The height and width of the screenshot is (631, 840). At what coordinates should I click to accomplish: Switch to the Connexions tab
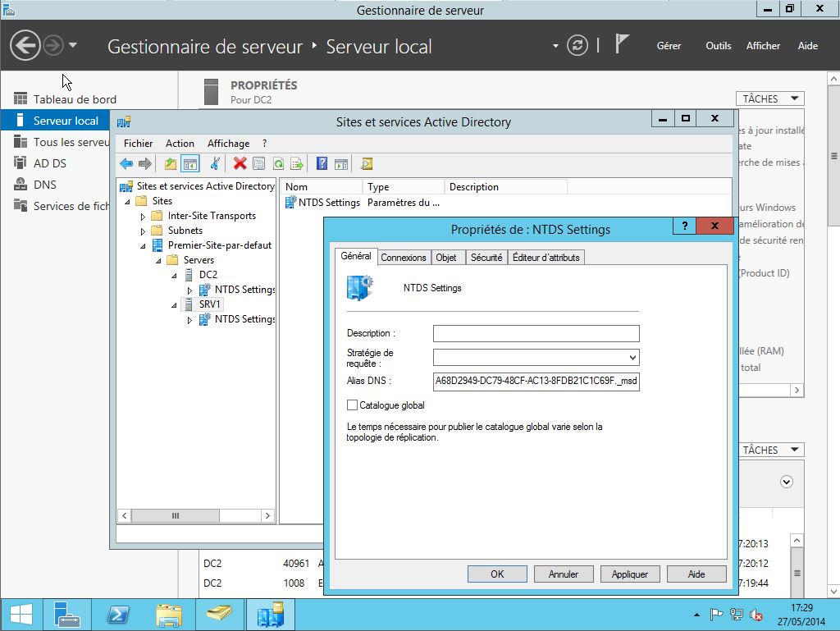[x=404, y=258]
